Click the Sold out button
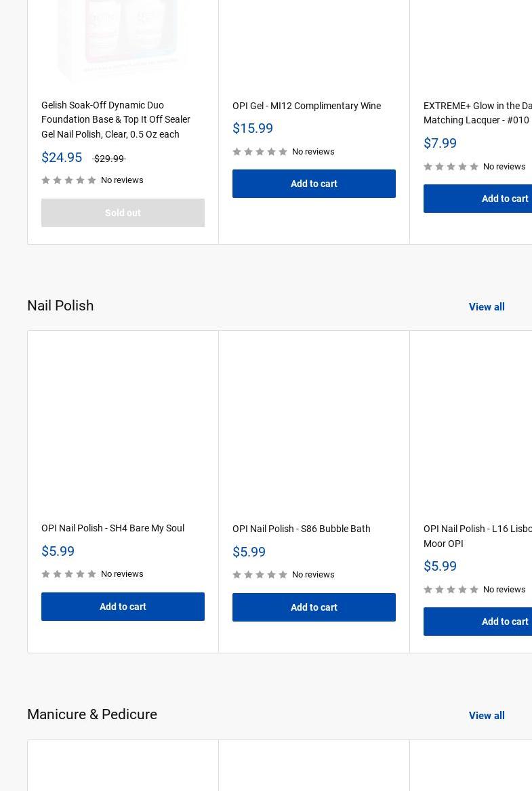 click(123, 213)
